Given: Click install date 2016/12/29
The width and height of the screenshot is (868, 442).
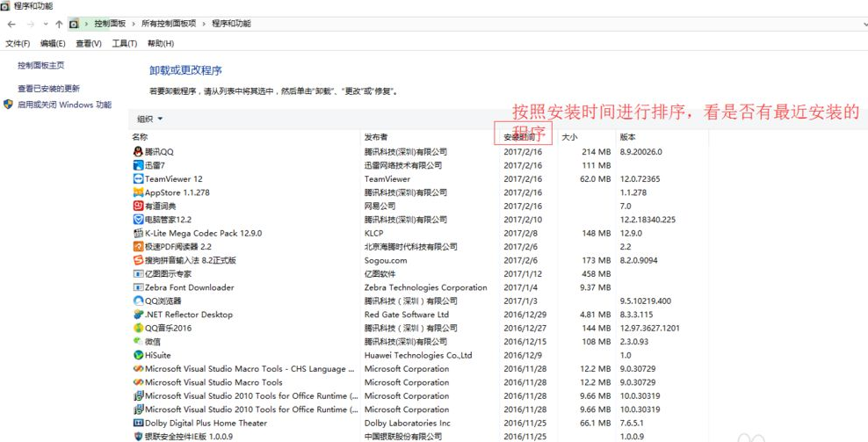Looking at the screenshot, I should coord(524,315).
